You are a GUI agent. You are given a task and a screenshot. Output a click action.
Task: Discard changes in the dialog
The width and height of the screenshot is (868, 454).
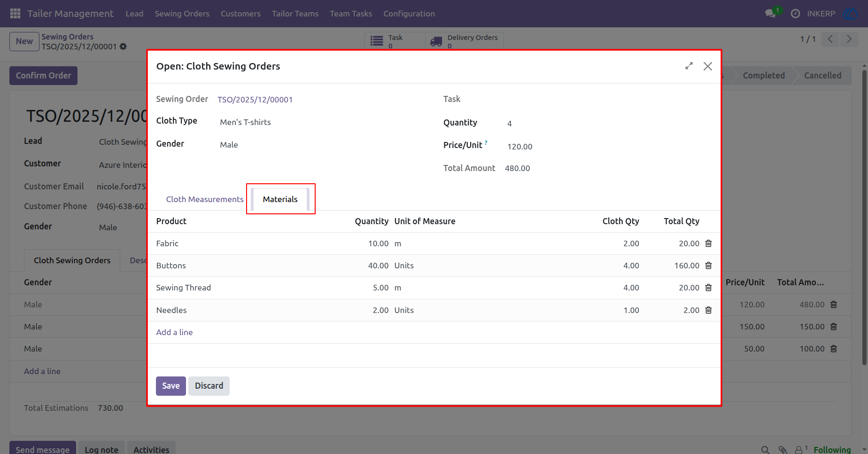click(x=209, y=386)
